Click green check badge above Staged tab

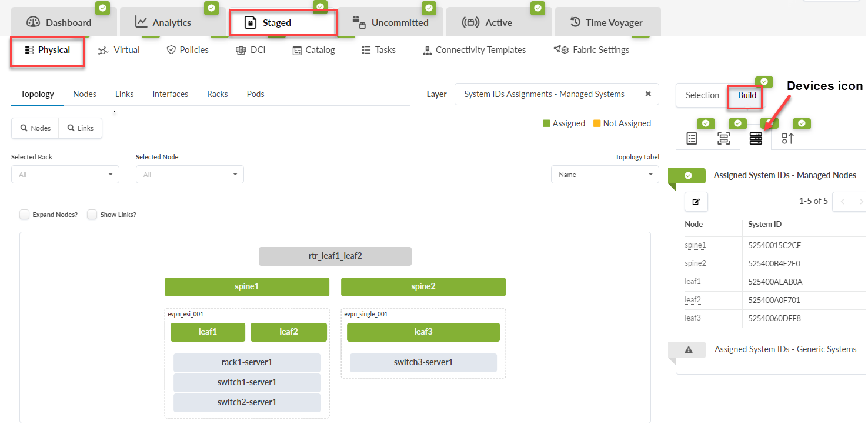[x=320, y=7]
